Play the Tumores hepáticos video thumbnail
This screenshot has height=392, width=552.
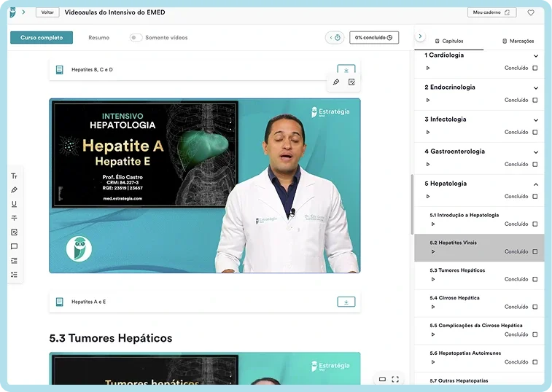point(204,368)
